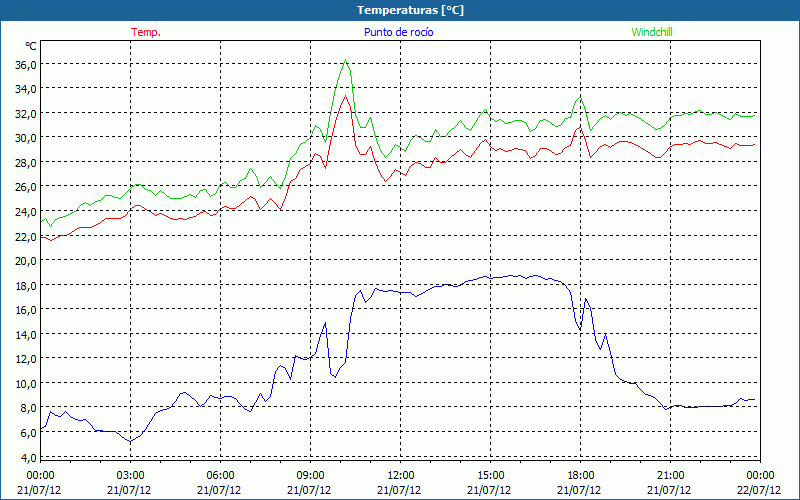Click the 24,0 y-axis value

pyautogui.click(x=27, y=211)
